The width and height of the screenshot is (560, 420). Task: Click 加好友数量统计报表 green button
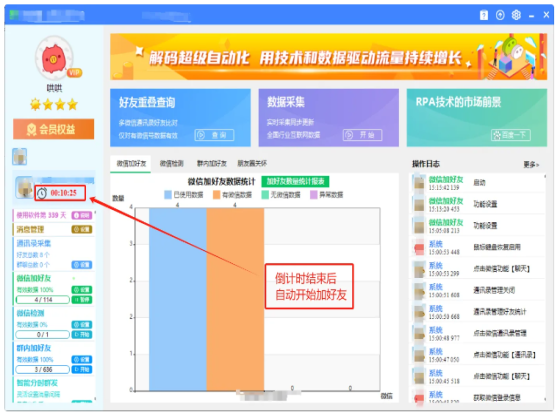click(x=295, y=181)
